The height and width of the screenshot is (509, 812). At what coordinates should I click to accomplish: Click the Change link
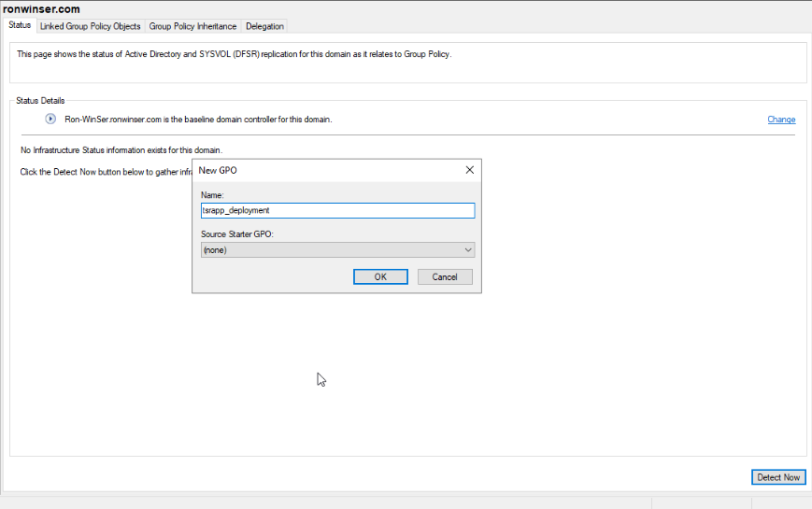pos(781,120)
